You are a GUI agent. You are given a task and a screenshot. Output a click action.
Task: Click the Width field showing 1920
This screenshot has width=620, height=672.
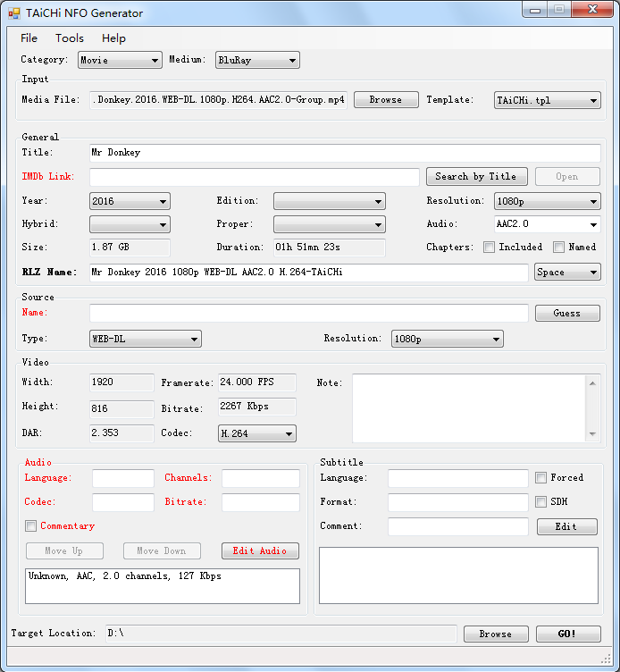tap(121, 382)
